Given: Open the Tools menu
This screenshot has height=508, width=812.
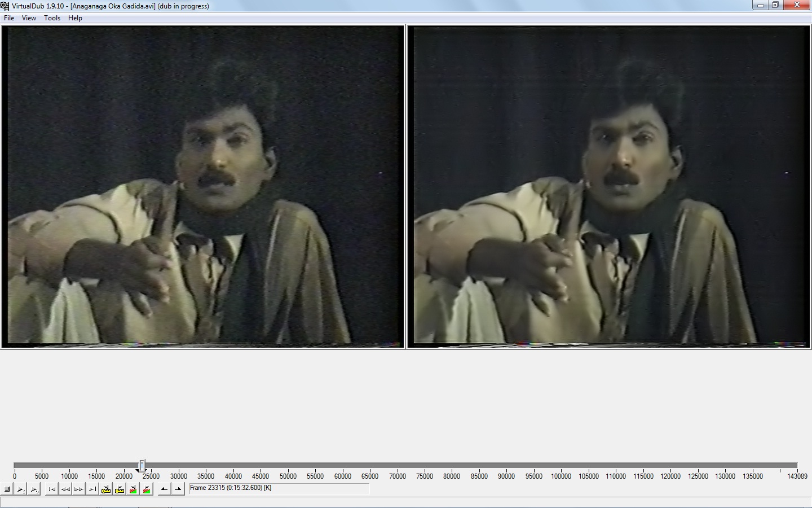Looking at the screenshot, I should point(52,18).
